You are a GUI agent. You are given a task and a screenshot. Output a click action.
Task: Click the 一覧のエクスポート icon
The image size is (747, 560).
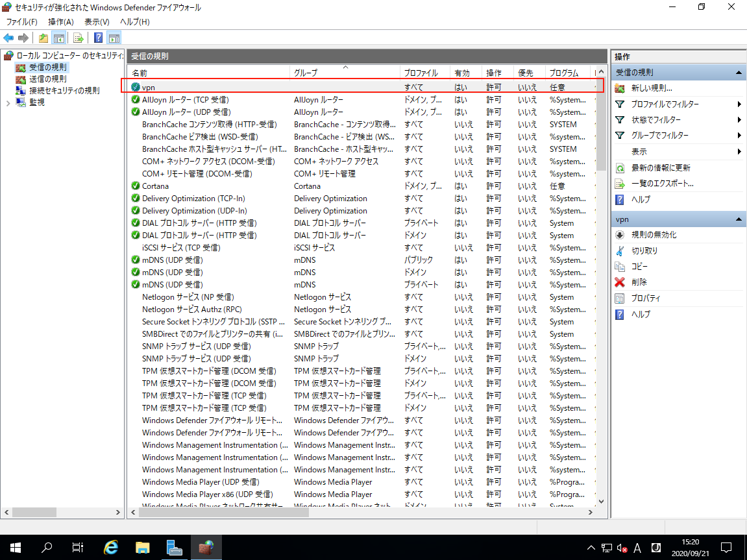pos(620,184)
